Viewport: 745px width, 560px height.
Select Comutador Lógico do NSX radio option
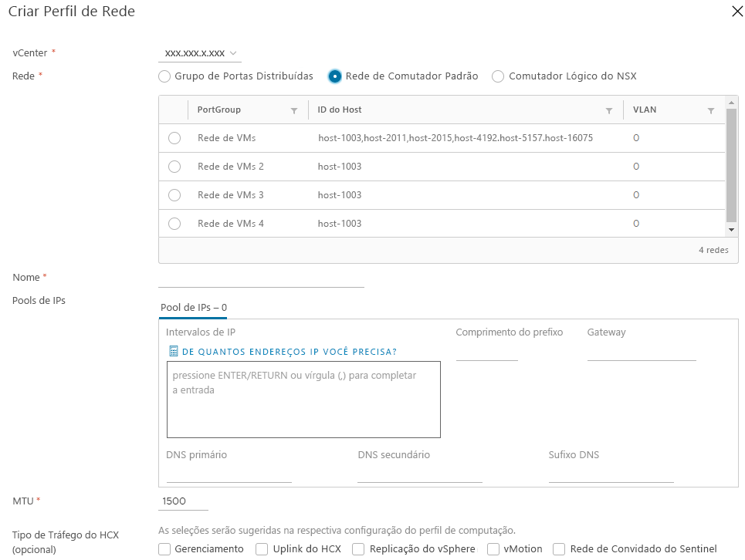pyautogui.click(x=498, y=76)
